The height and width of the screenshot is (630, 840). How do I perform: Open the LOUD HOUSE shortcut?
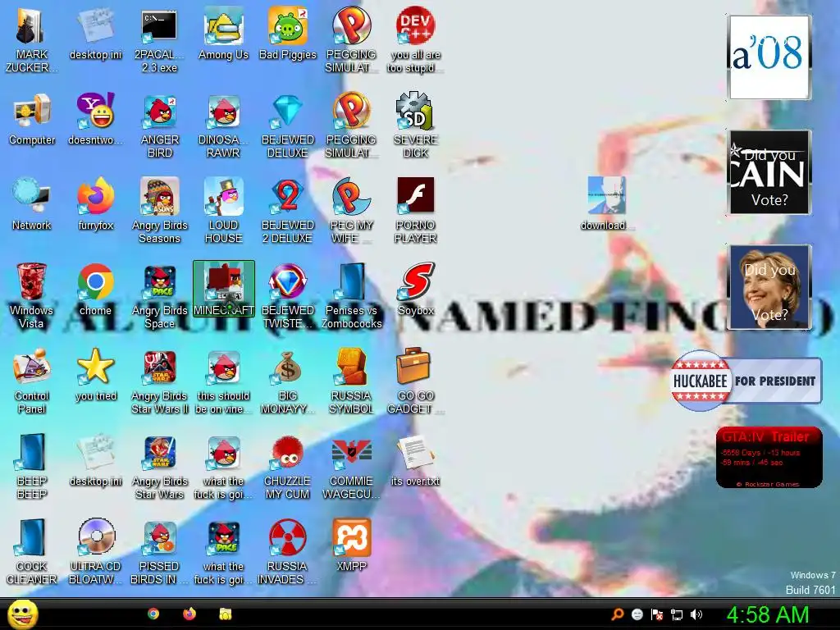(223, 211)
